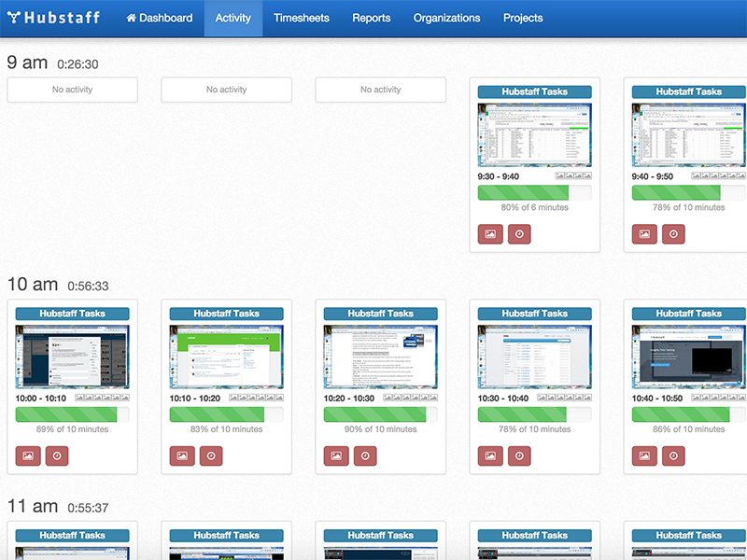
Task: Click the Hubstaff logo
Action: (x=53, y=18)
